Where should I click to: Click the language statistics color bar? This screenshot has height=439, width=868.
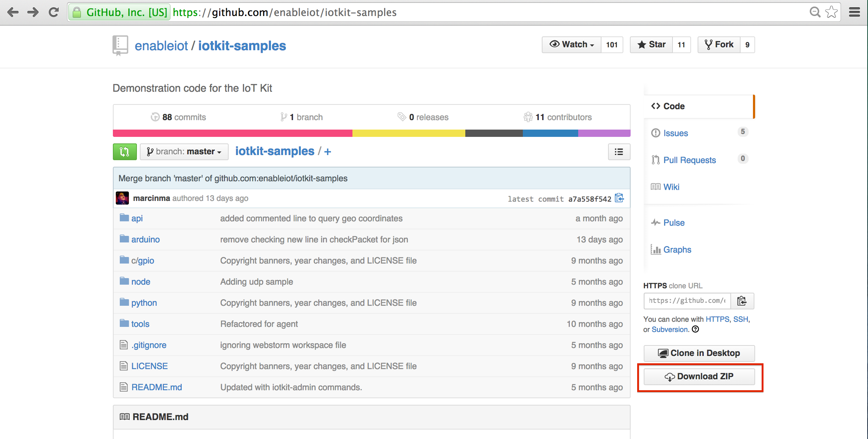pyautogui.click(x=371, y=133)
